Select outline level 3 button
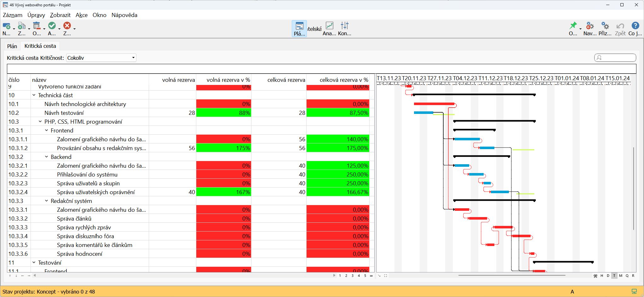This screenshot has width=644, height=297. [x=353, y=276]
